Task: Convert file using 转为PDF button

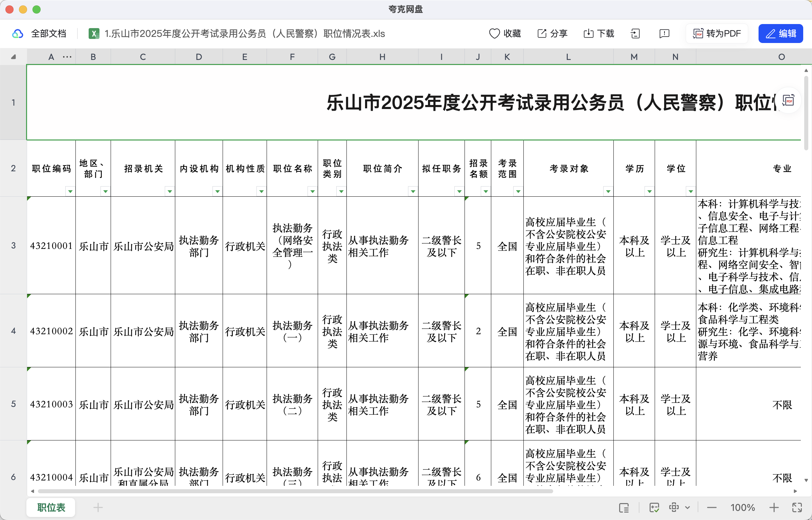Action: (x=716, y=34)
